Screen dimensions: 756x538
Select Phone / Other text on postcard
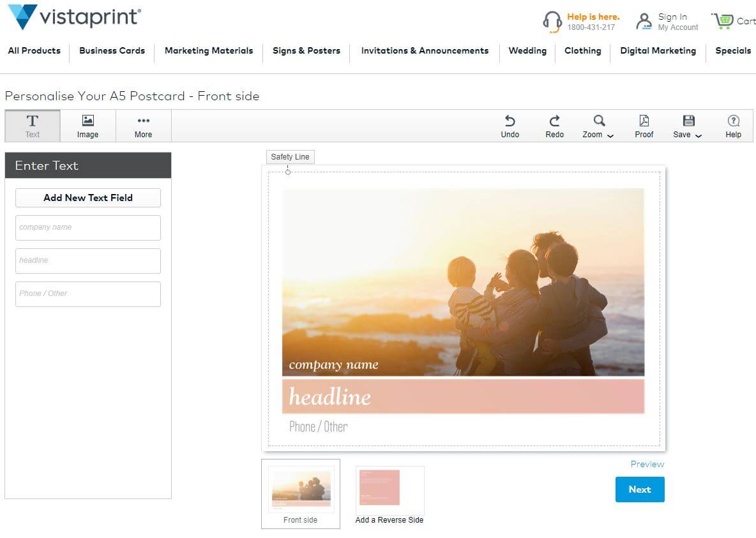click(318, 427)
